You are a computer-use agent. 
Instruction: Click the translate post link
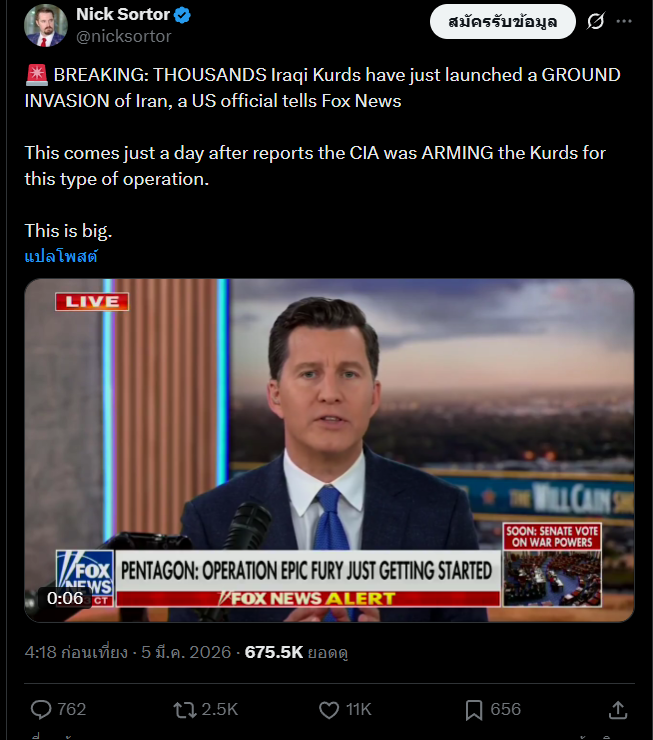pos(61,257)
